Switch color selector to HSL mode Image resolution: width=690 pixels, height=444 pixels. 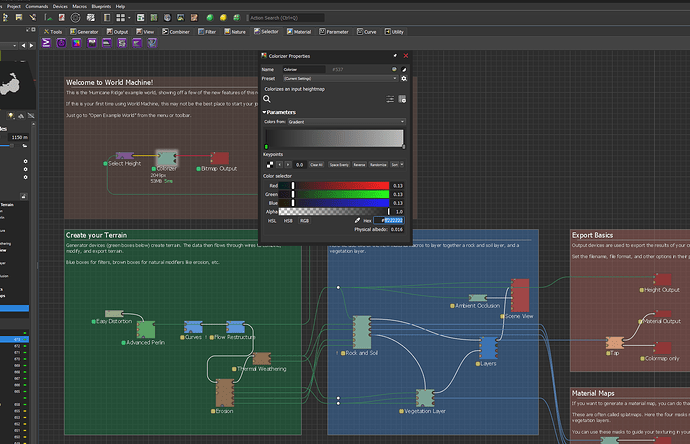270,220
